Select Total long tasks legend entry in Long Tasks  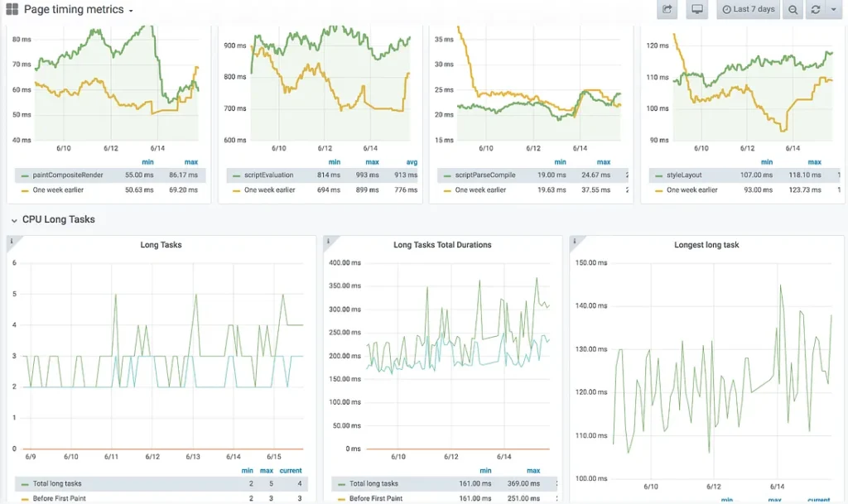57,483
